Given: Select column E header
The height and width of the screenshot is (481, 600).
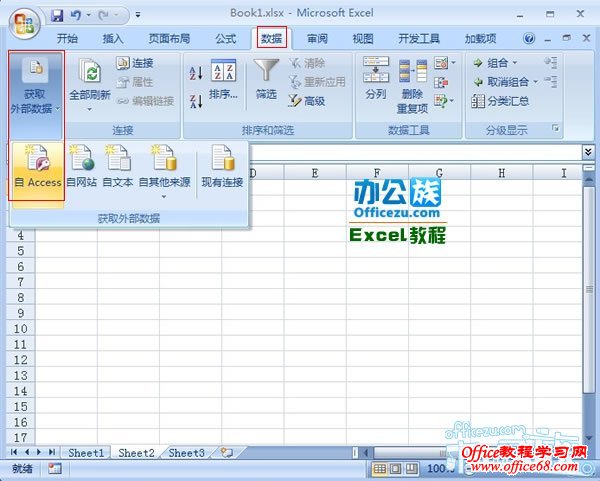Looking at the screenshot, I should pos(315,173).
